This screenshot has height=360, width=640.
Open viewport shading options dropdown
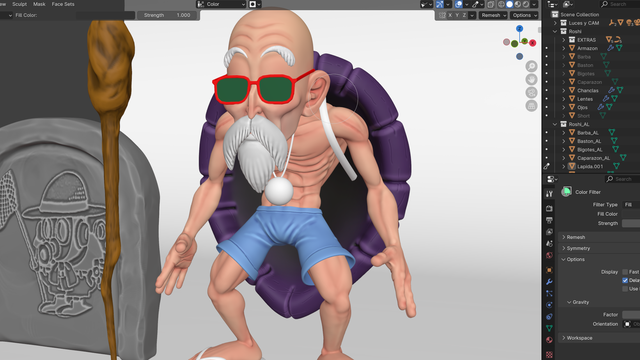click(x=534, y=4)
